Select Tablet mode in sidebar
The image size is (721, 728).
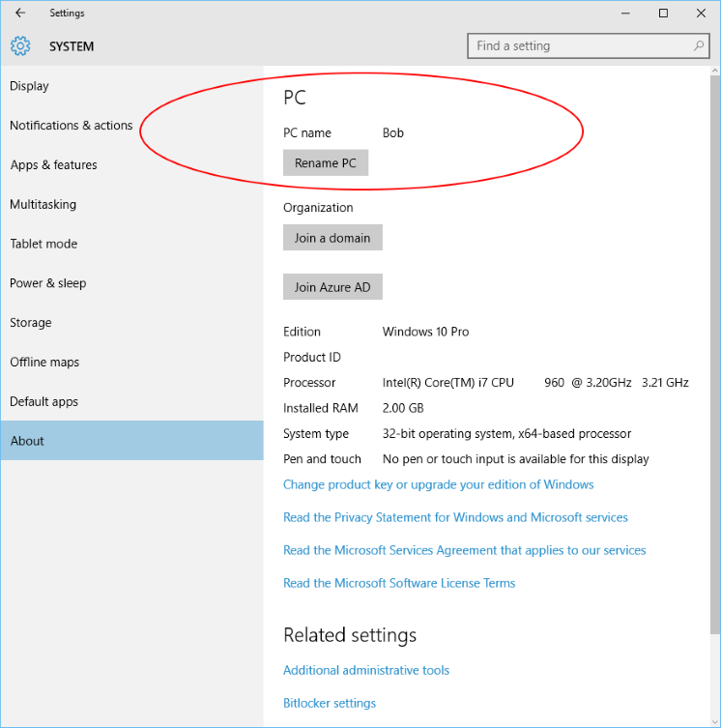tap(43, 245)
